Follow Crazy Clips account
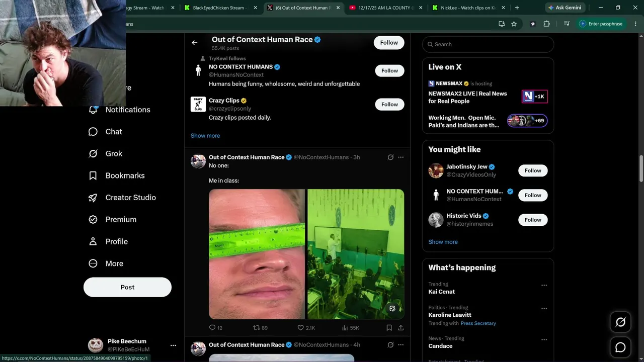The image size is (644, 362). pos(389,105)
